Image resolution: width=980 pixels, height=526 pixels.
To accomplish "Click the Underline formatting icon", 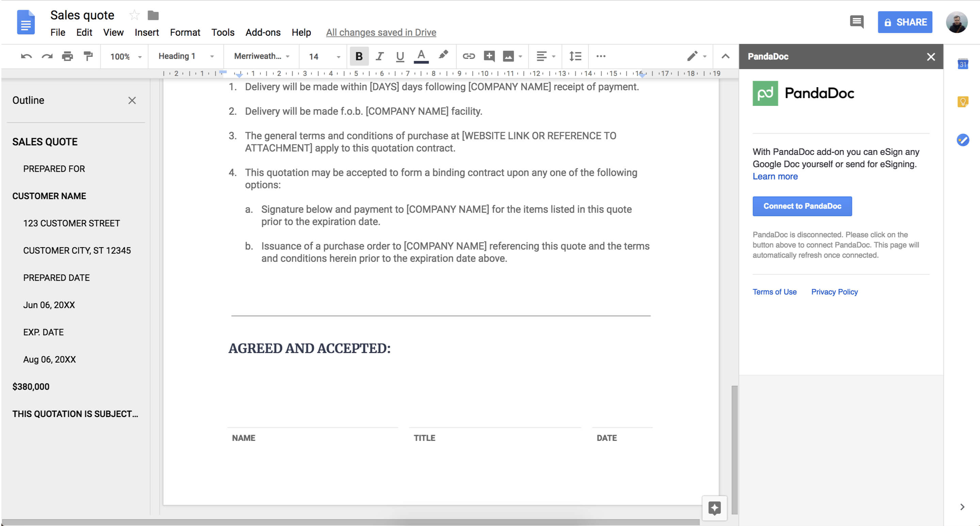I will (400, 57).
